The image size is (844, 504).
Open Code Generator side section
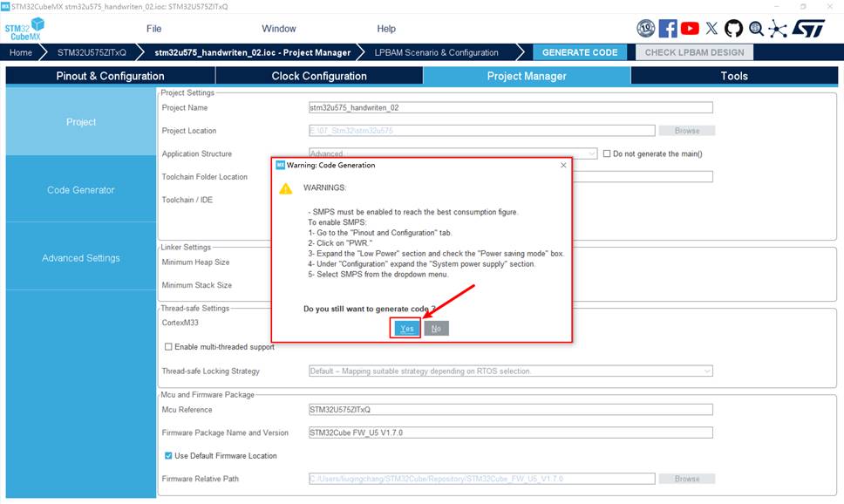[81, 189]
